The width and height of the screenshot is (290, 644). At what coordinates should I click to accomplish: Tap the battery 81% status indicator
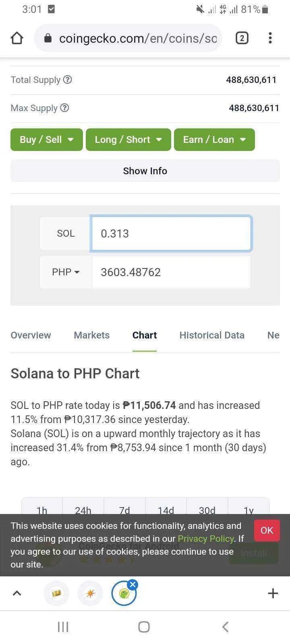coord(255,9)
